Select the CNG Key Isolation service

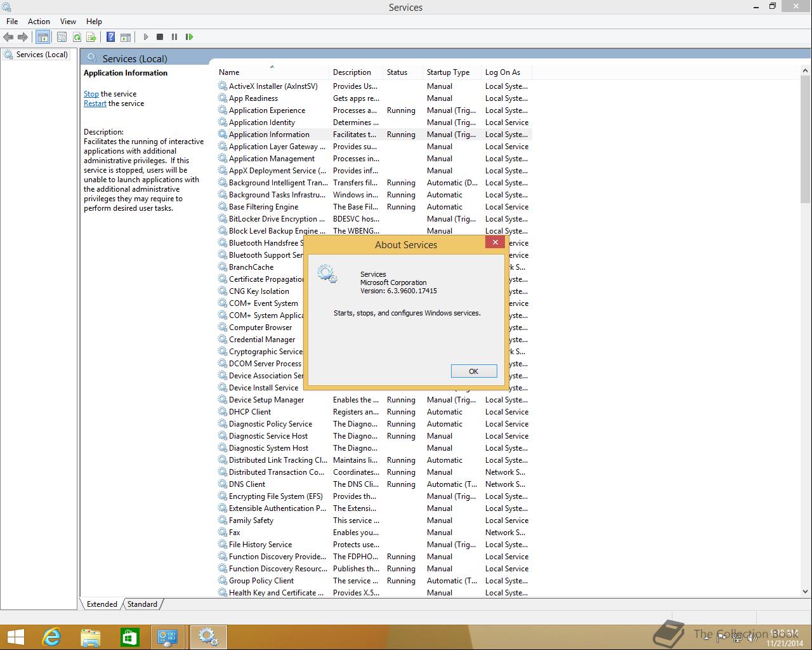pos(260,291)
